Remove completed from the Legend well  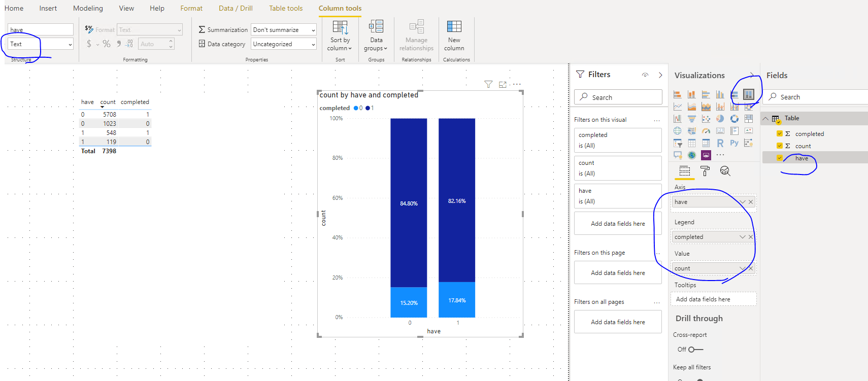751,237
